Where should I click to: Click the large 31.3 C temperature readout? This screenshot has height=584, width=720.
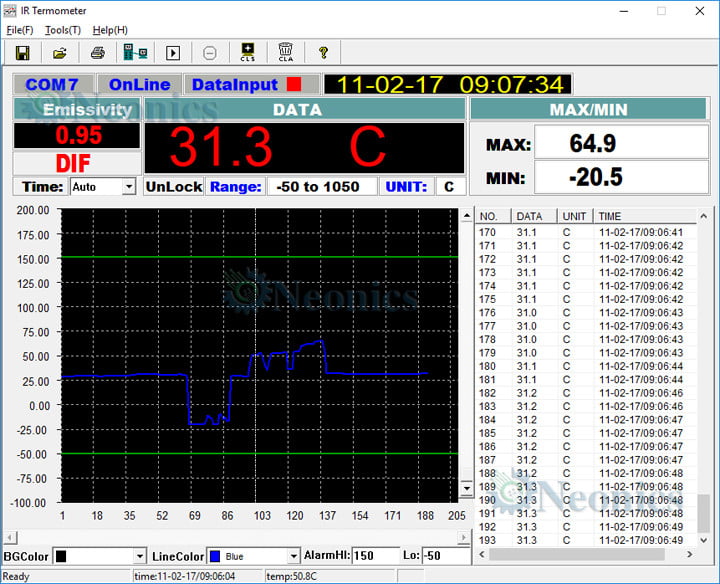click(304, 148)
